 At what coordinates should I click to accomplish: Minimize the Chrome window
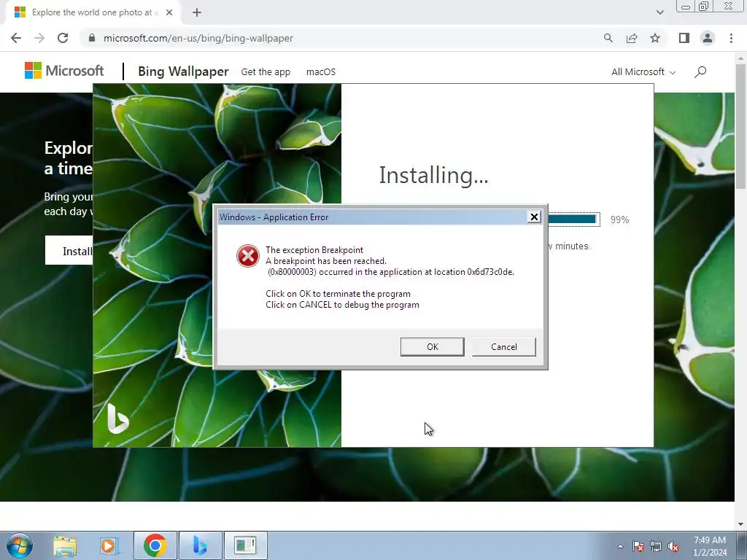tap(686, 7)
